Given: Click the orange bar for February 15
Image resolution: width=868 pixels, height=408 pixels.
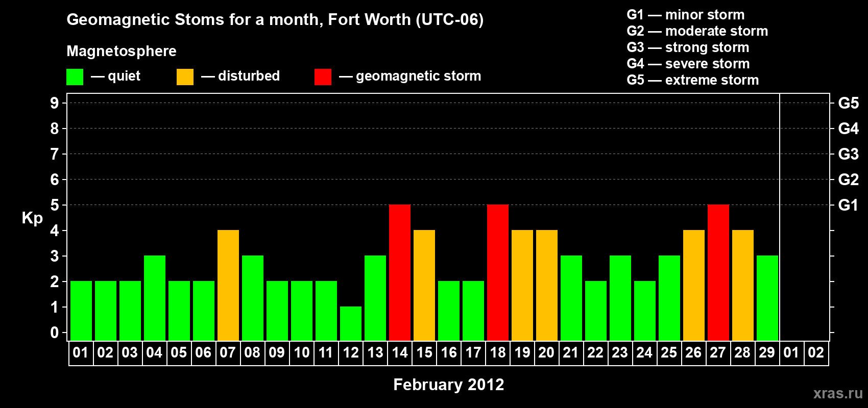Looking at the screenshot, I should (x=424, y=285).
